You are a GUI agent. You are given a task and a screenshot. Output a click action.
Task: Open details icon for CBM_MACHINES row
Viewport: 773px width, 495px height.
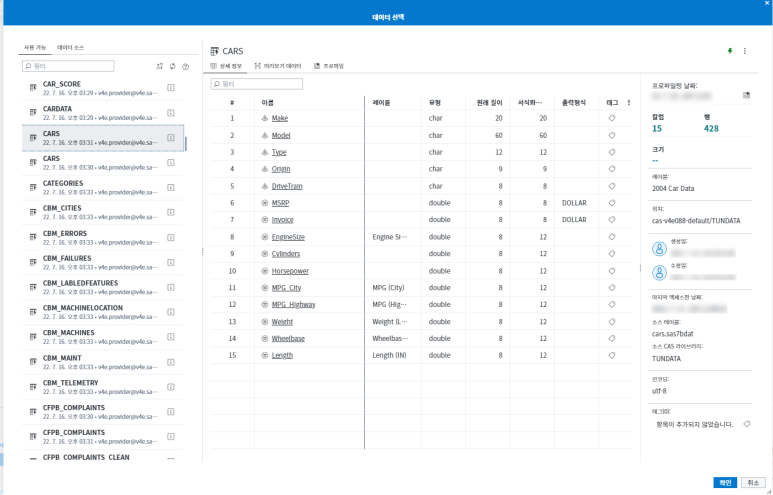point(171,337)
